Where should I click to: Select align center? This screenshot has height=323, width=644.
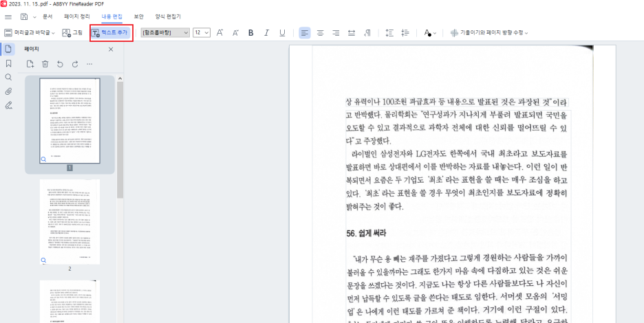tap(321, 33)
